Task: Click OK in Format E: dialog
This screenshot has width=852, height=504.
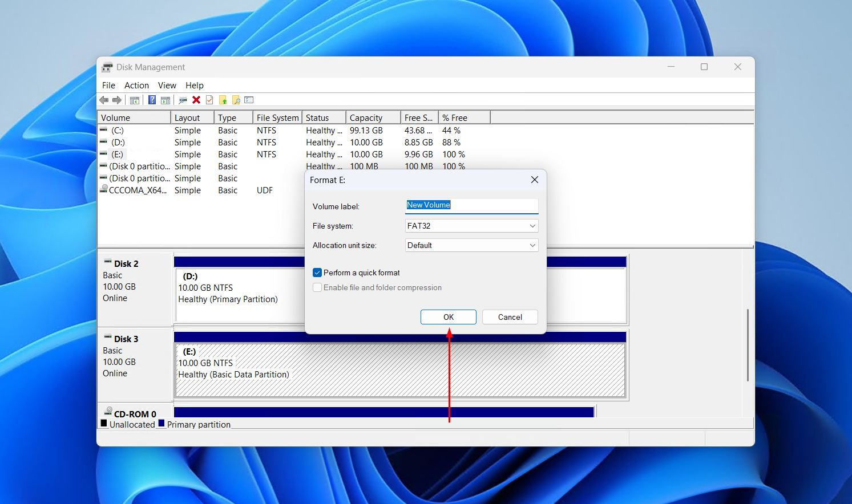Action: coord(449,317)
